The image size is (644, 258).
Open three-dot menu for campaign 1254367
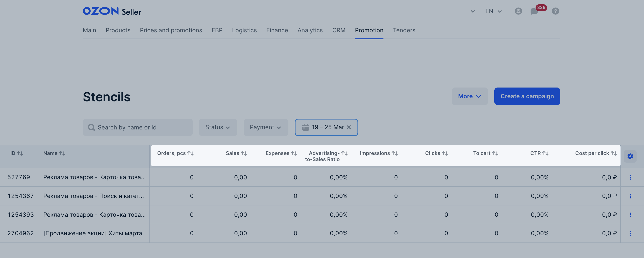pyautogui.click(x=630, y=196)
